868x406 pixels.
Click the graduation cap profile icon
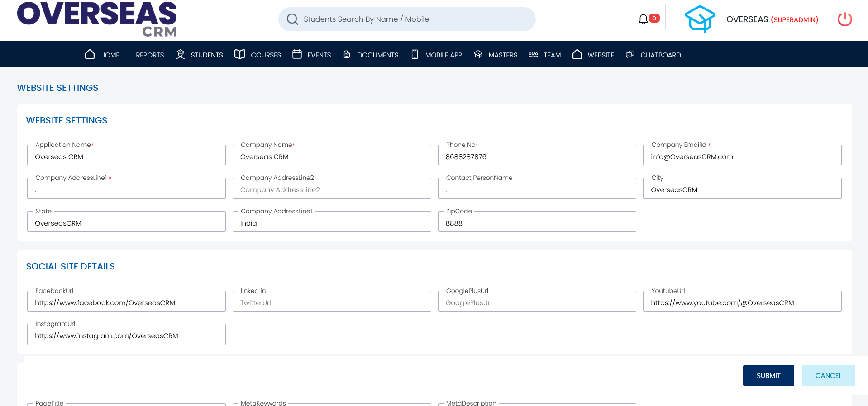click(x=699, y=19)
